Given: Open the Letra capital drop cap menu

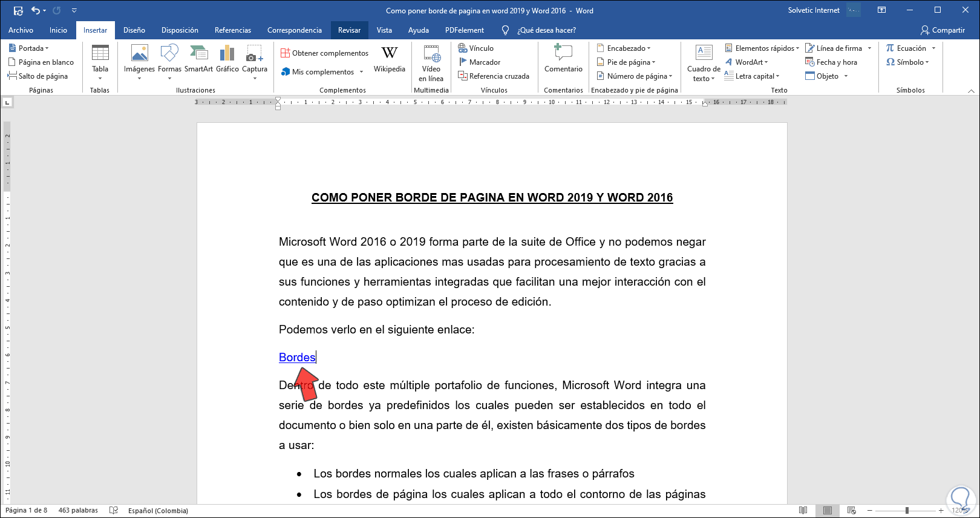Looking at the screenshot, I should coord(753,76).
